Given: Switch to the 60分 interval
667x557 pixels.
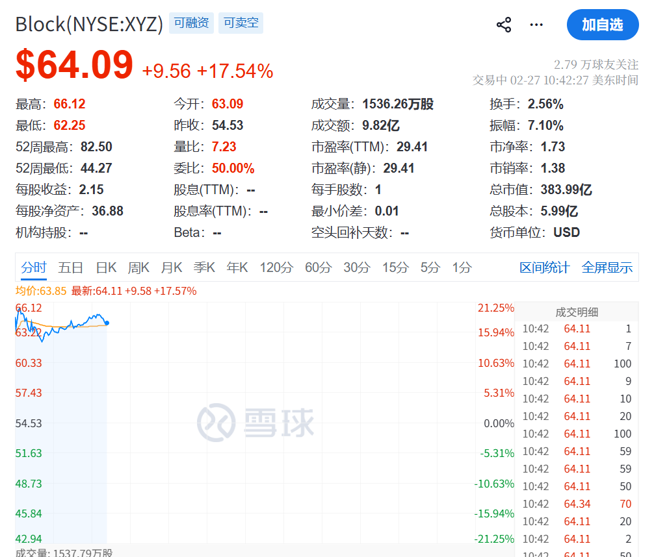Looking at the screenshot, I should 318,267.
